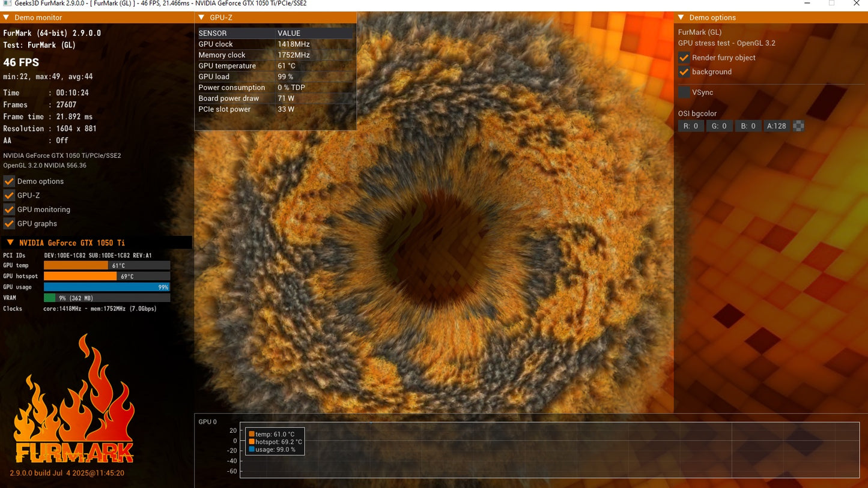The width and height of the screenshot is (868, 488).
Task: Uncheck the GPU-Z checkbox
Action: click(9, 195)
